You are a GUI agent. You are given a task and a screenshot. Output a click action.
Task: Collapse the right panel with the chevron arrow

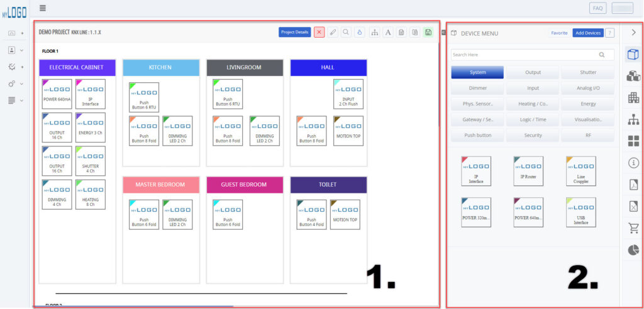(633, 33)
